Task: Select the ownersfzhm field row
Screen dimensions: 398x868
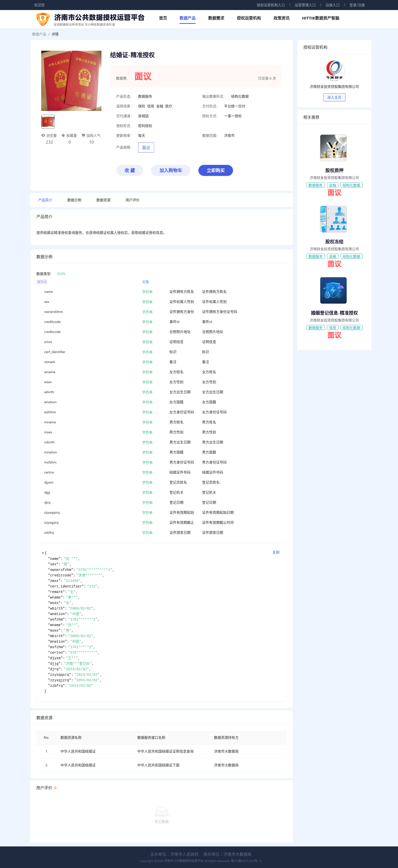Action: point(161,312)
